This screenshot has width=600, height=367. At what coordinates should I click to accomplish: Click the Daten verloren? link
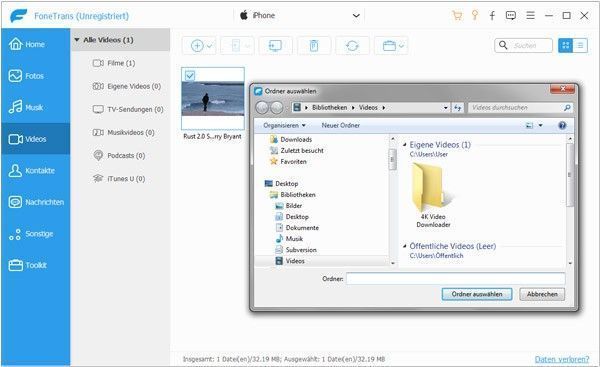click(562, 359)
